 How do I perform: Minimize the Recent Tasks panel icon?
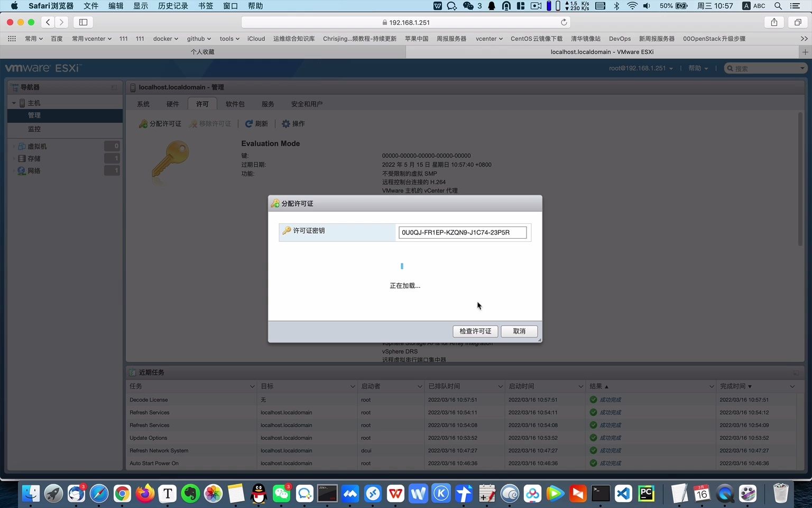pos(796,373)
